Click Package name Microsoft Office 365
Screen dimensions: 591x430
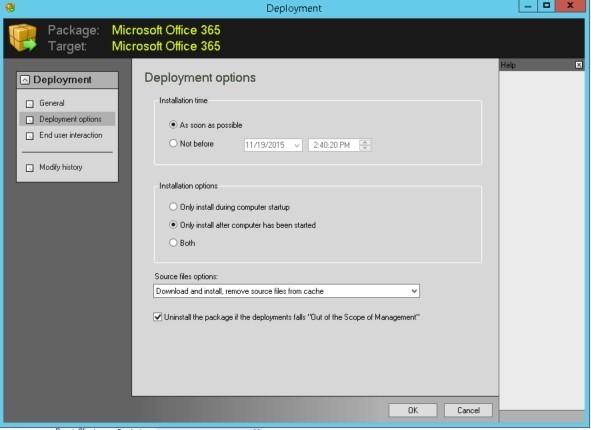point(166,30)
